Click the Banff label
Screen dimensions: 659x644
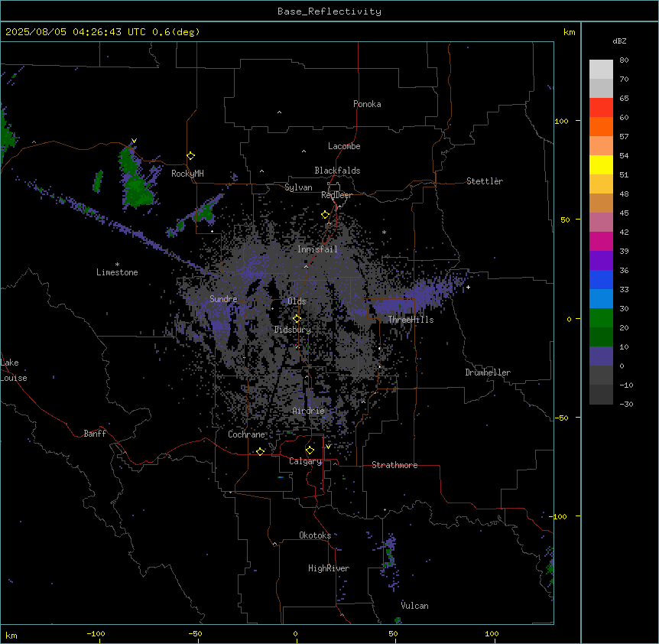95,434
